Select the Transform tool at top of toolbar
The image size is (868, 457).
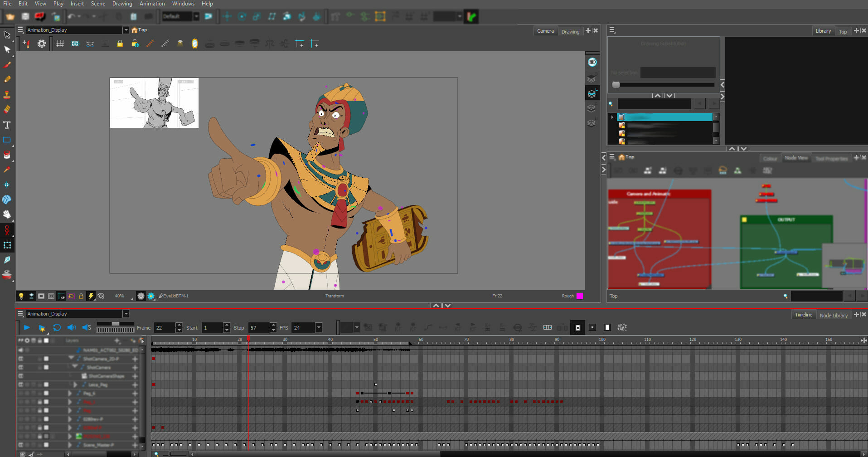(x=7, y=34)
